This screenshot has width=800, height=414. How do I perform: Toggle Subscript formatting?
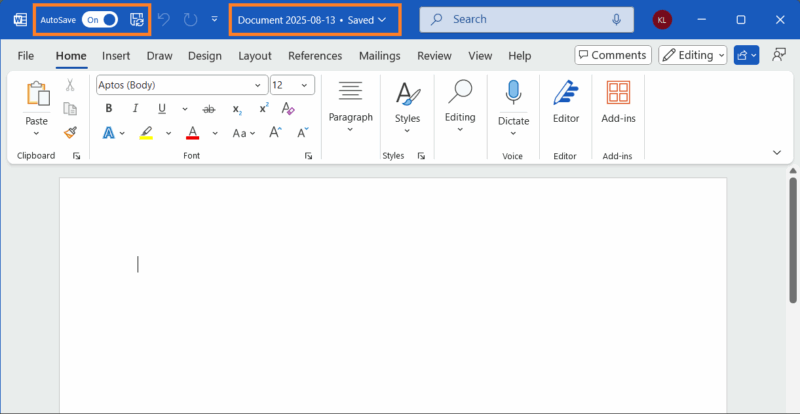[x=237, y=109]
